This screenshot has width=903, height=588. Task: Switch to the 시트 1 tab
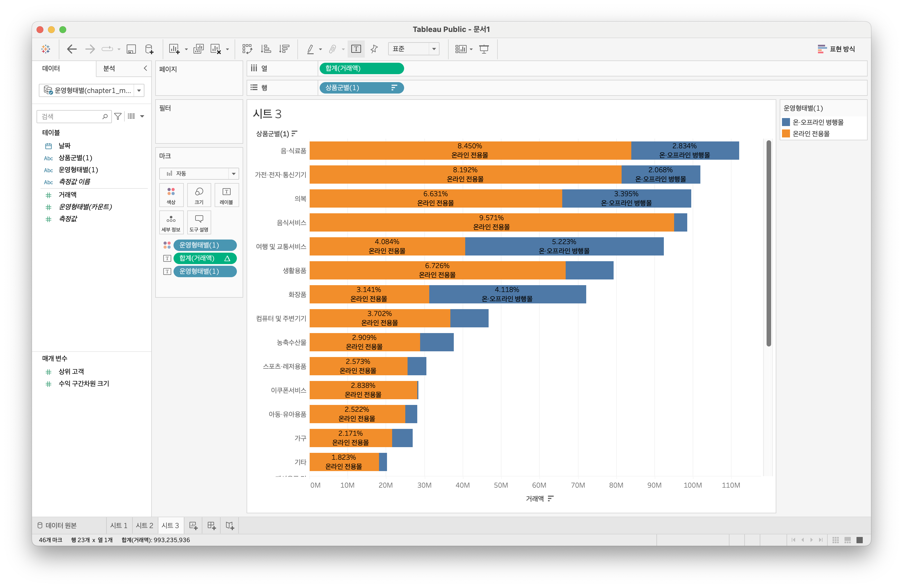[119, 526]
